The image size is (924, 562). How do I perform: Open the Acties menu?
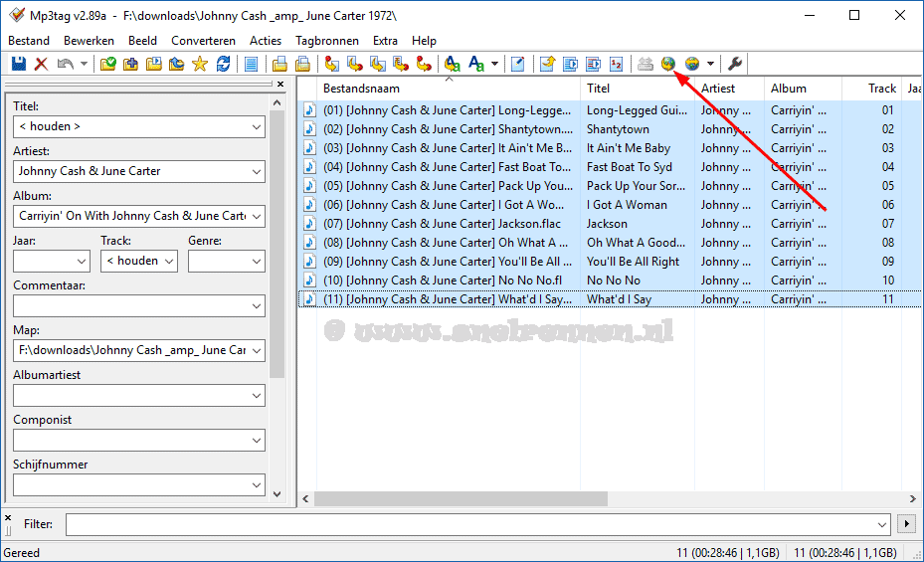click(x=266, y=41)
